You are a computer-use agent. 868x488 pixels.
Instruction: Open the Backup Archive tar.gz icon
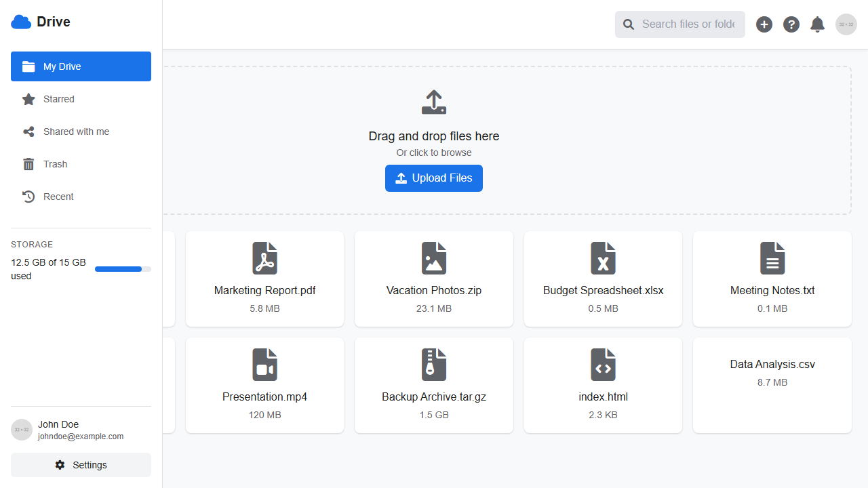(434, 364)
